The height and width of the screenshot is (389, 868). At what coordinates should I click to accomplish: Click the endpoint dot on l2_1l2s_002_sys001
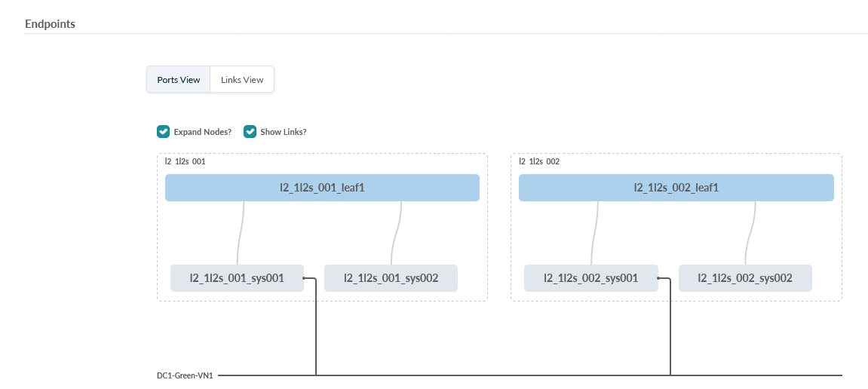tap(658, 278)
